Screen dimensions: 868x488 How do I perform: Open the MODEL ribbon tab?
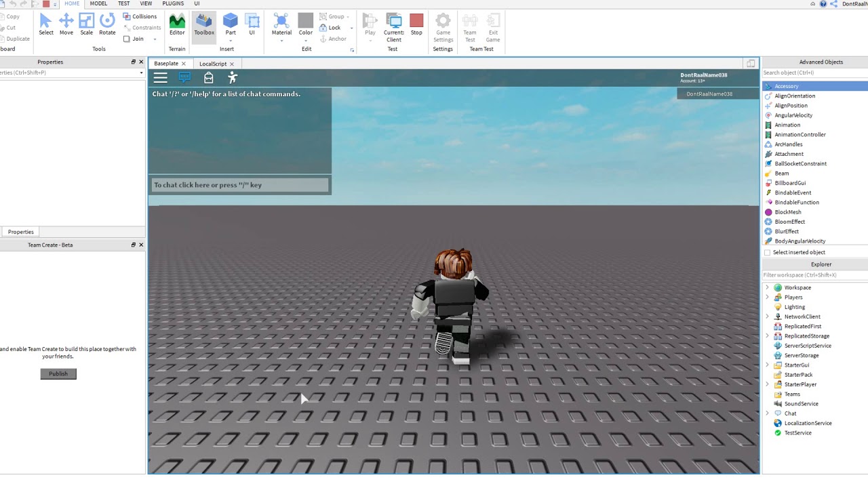click(99, 3)
